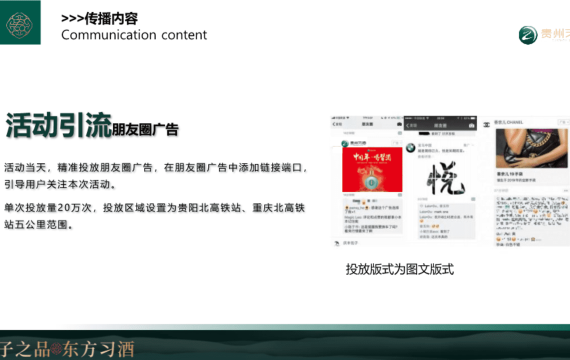Click the heading >>>传播内容
The width and height of the screenshot is (570, 360).
pyautogui.click(x=99, y=19)
